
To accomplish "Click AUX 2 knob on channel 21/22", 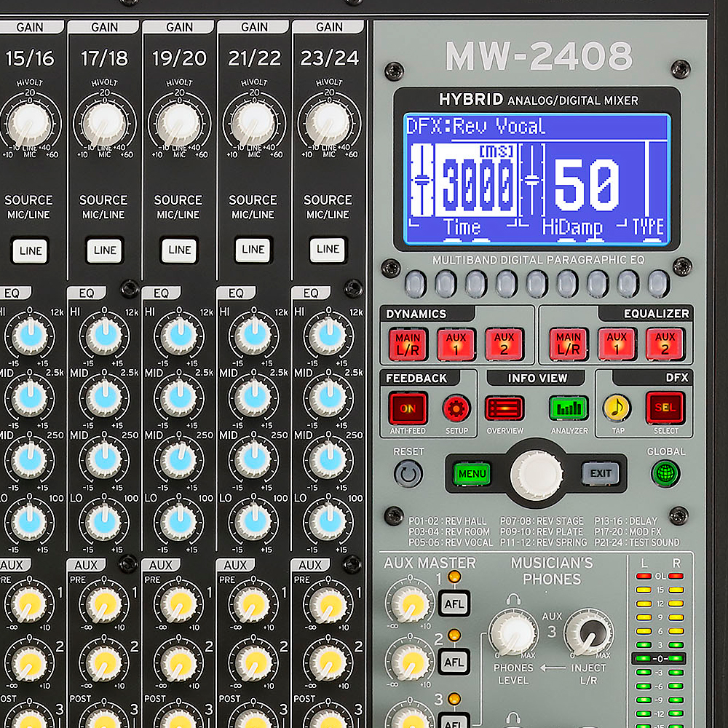I will (254, 663).
